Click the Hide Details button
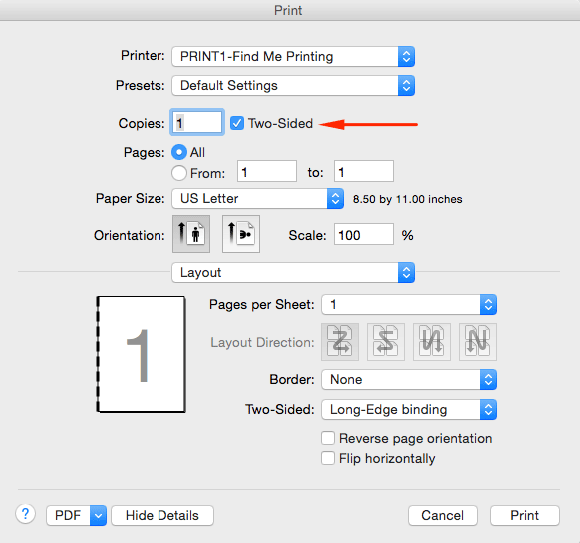 [x=162, y=515]
